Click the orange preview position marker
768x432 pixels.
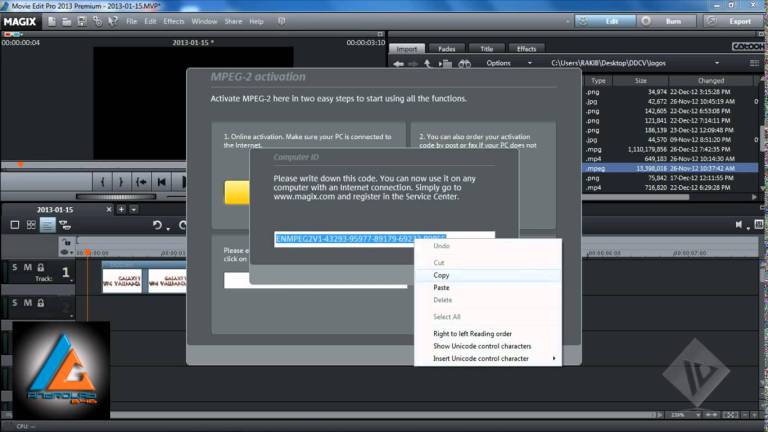[21, 164]
